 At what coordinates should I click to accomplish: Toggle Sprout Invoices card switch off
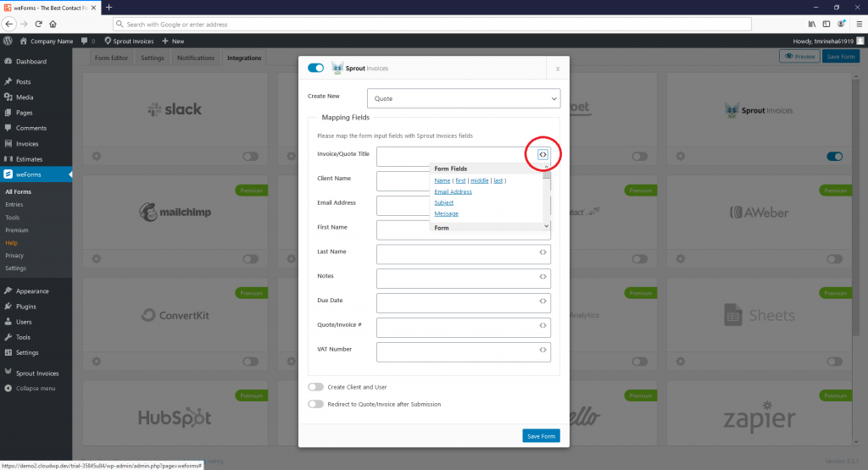pyautogui.click(x=835, y=157)
